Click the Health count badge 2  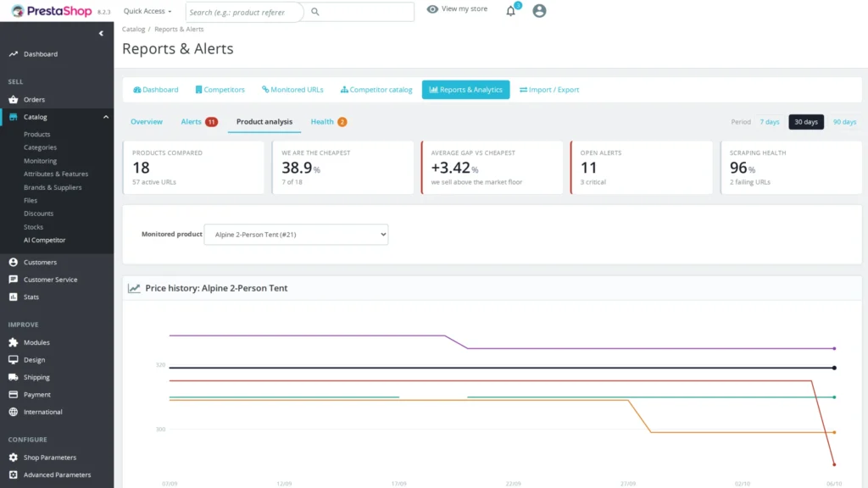pos(342,122)
